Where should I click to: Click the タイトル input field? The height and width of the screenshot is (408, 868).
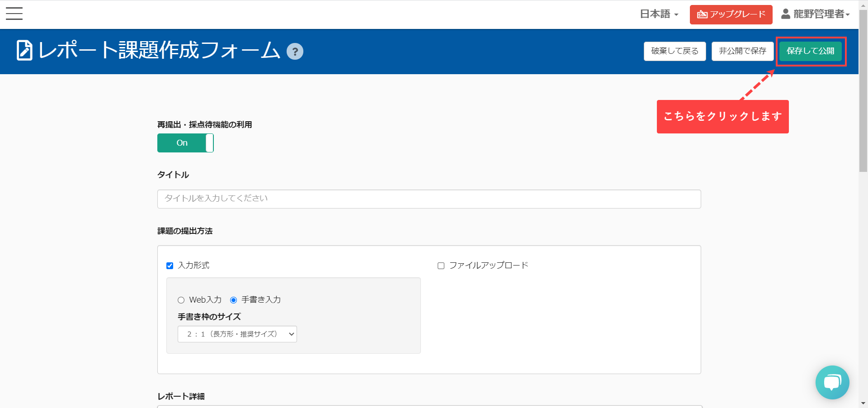tap(429, 199)
